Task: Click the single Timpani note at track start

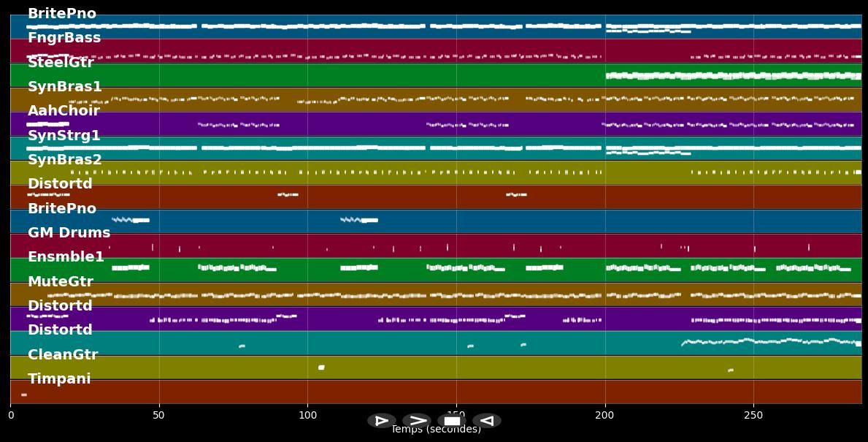Action: tap(24, 395)
